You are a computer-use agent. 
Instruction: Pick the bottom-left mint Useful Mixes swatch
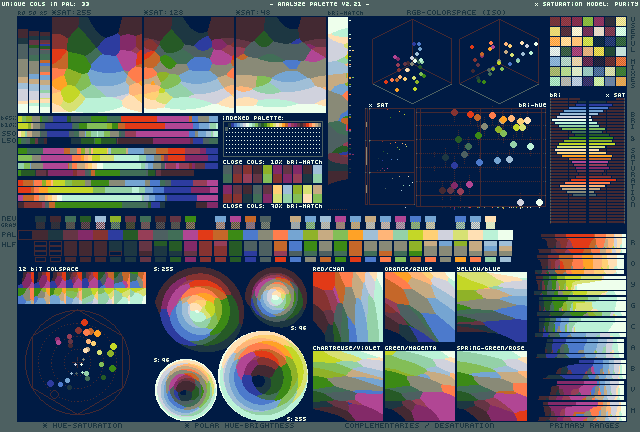[555, 81]
